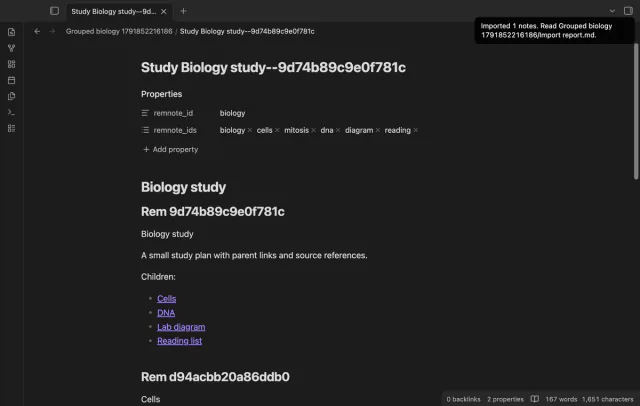640x406 pixels.
Task: Follow the Lab diagram link
Action: point(181,327)
